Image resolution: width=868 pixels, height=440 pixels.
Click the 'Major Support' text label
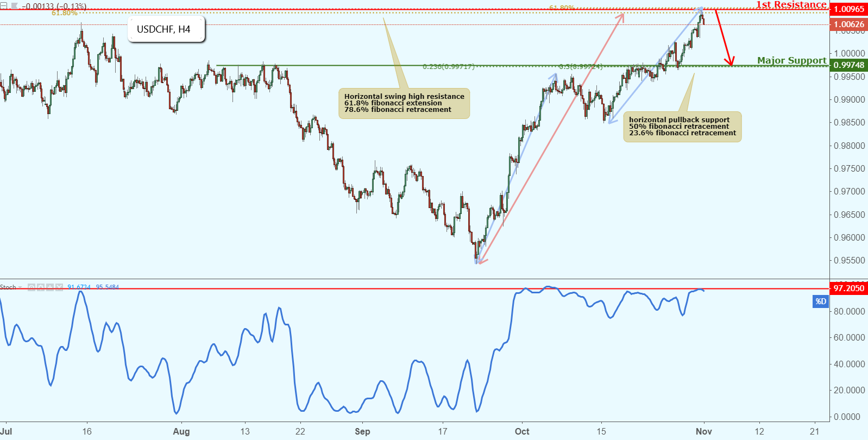coord(792,60)
